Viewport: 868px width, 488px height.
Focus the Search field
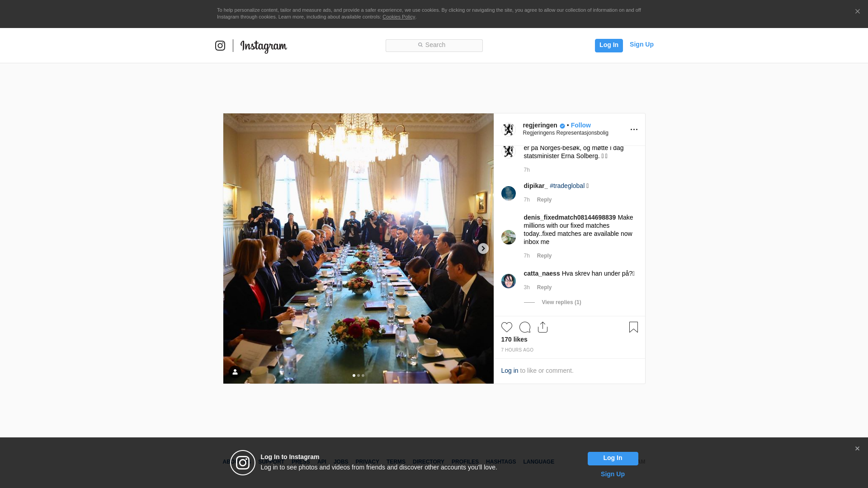tap(434, 46)
